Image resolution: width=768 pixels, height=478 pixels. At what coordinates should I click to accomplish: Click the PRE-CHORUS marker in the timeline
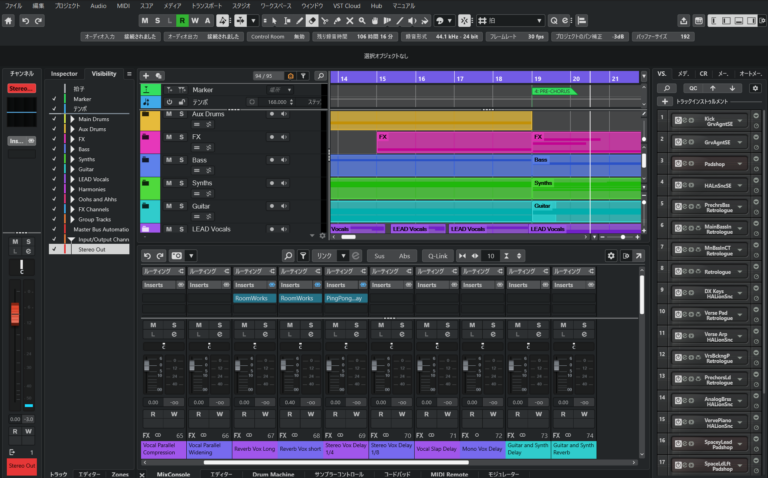[x=553, y=91]
